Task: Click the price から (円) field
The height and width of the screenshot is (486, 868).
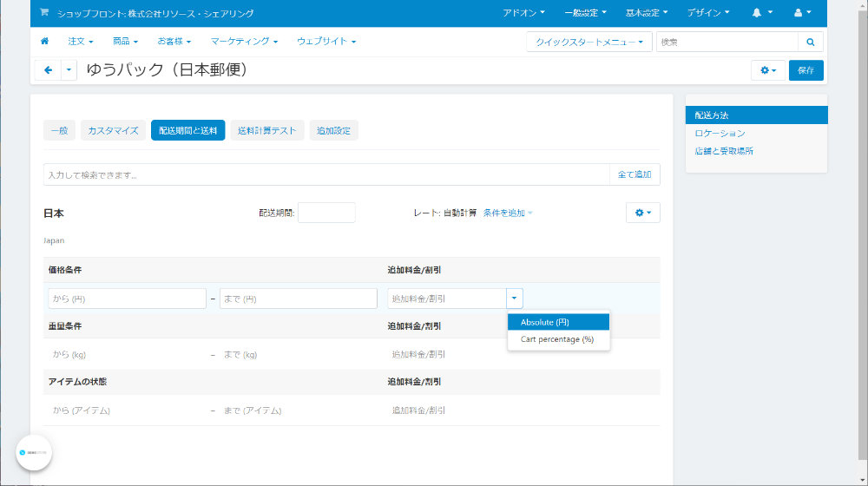Action: click(x=128, y=299)
